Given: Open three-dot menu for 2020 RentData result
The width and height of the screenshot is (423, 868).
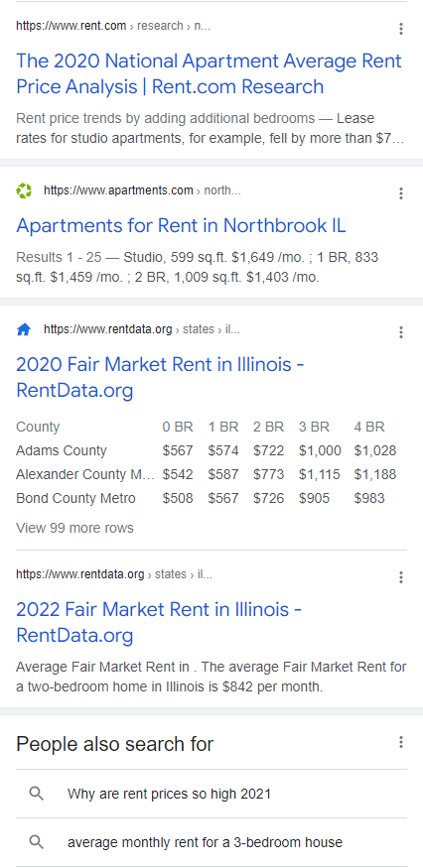Looking at the screenshot, I should [401, 332].
